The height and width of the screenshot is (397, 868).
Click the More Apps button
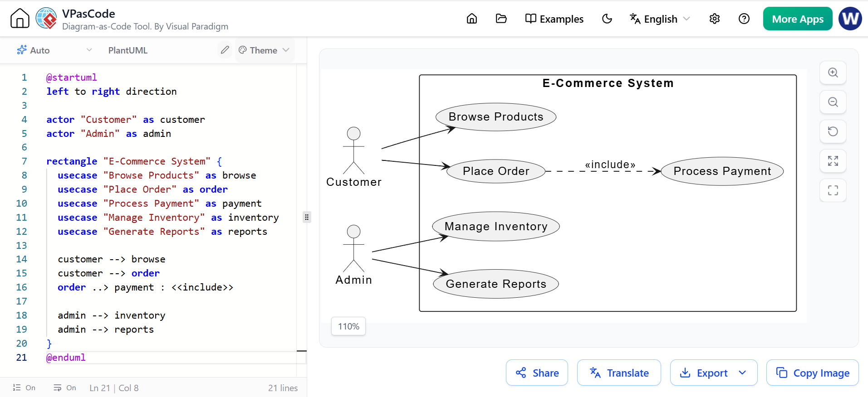[x=798, y=19]
